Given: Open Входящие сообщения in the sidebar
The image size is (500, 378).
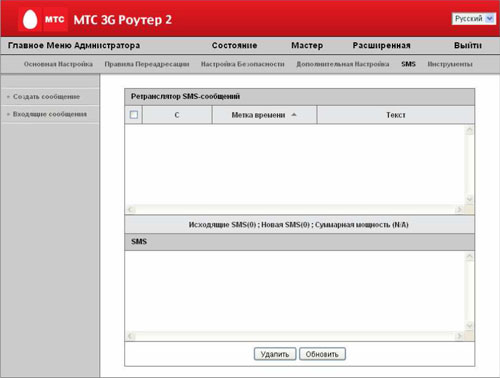Looking at the screenshot, I should [x=50, y=114].
